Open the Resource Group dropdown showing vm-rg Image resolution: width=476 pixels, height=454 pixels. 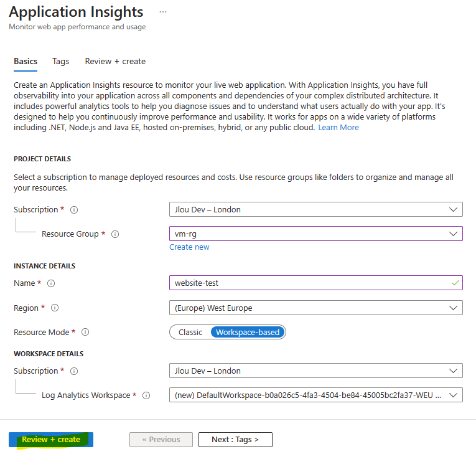coord(316,234)
